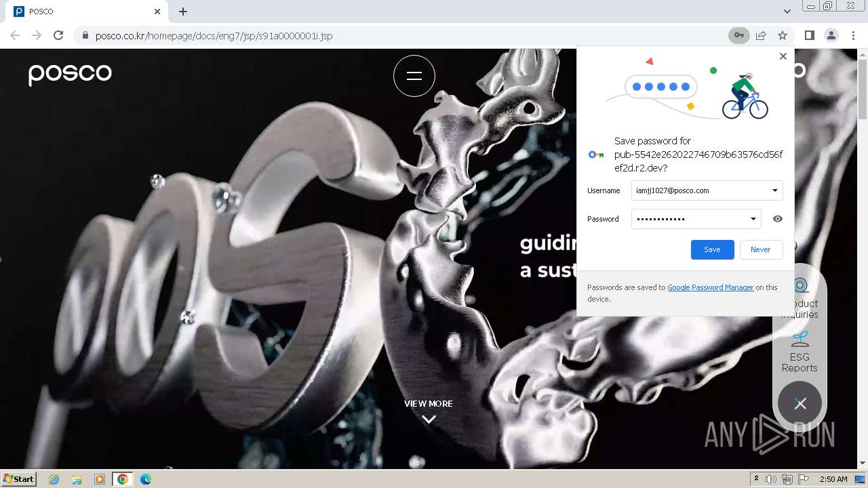Screen dimensions: 868x488
Task: Click the 2:50 AM clock
Action: [833, 479]
